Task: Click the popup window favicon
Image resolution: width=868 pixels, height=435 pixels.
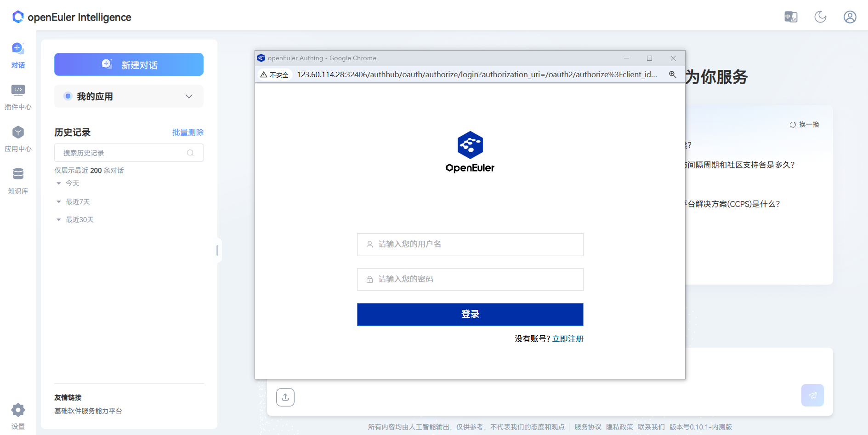Action: pyautogui.click(x=261, y=58)
